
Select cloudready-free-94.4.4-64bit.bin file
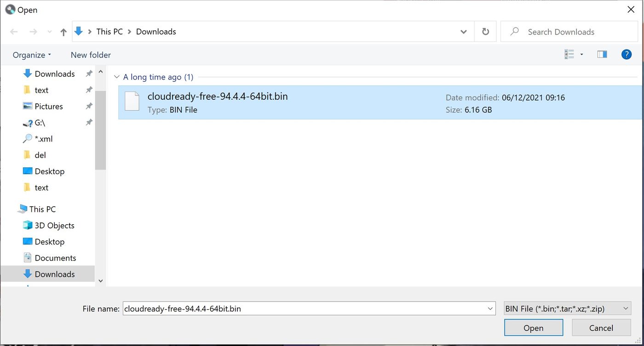(x=380, y=102)
